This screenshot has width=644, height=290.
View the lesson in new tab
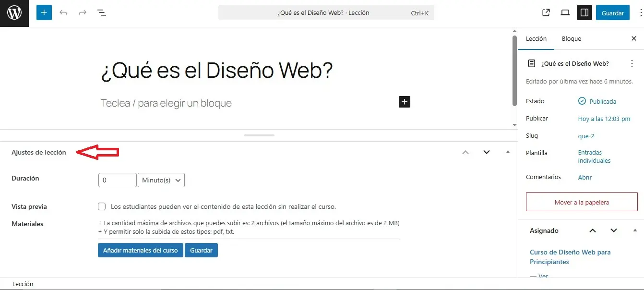(x=546, y=13)
